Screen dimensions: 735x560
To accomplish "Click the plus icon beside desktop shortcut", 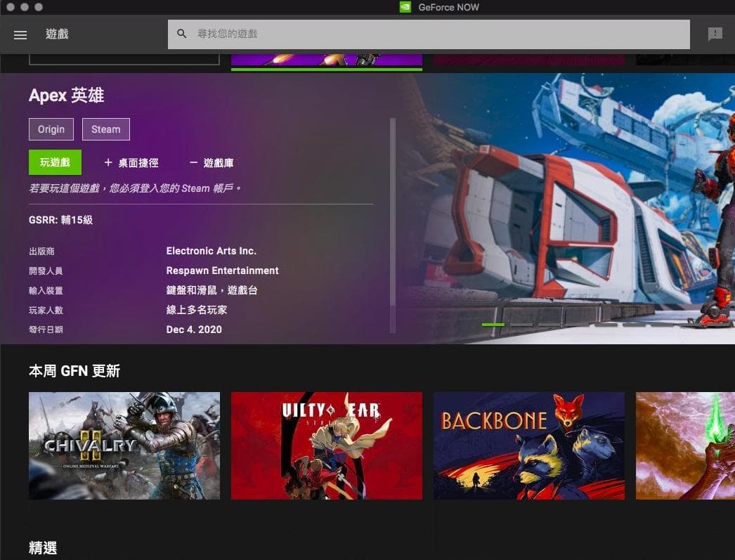I will (108, 162).
